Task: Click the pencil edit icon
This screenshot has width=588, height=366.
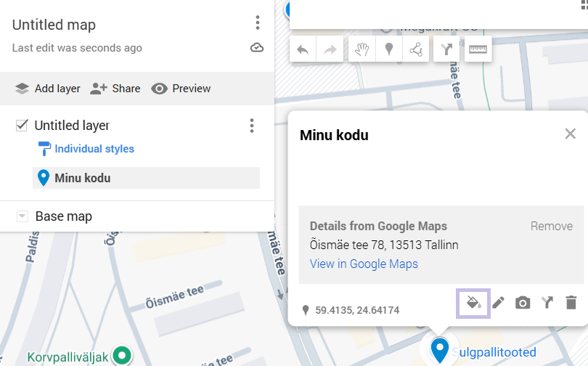Action: coord(498,303)
